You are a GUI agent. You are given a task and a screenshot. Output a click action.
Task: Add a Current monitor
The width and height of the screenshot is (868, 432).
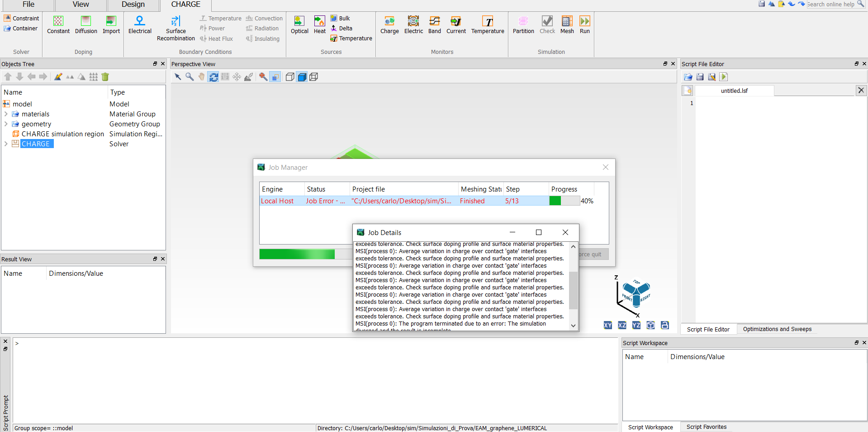[x=456, y=24]
